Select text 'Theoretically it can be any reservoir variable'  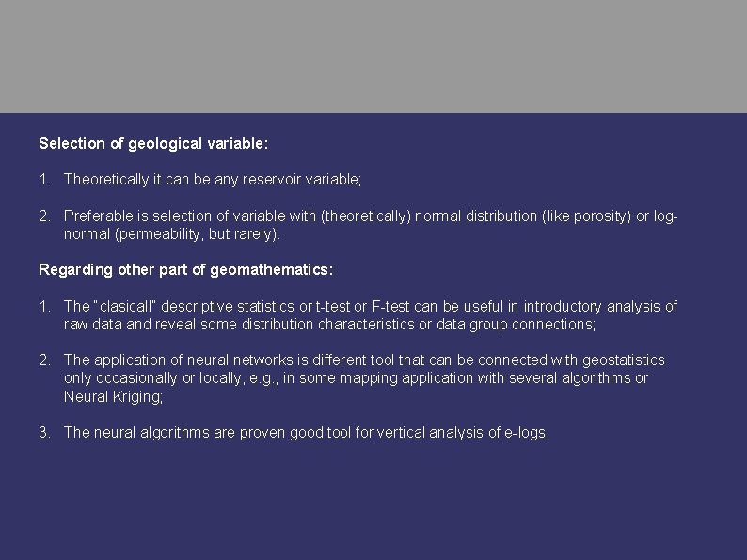212,180
